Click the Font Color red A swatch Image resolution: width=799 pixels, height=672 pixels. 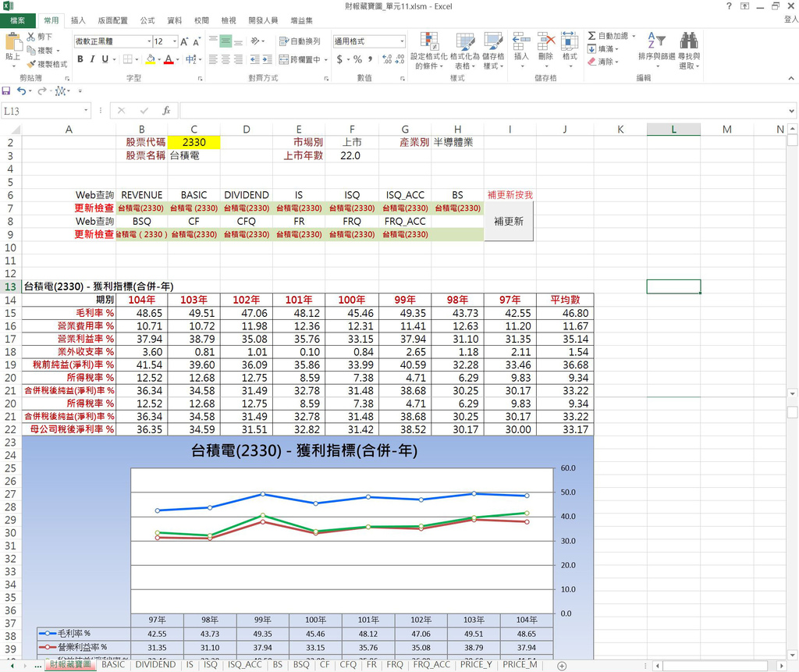tap(169, 59)
